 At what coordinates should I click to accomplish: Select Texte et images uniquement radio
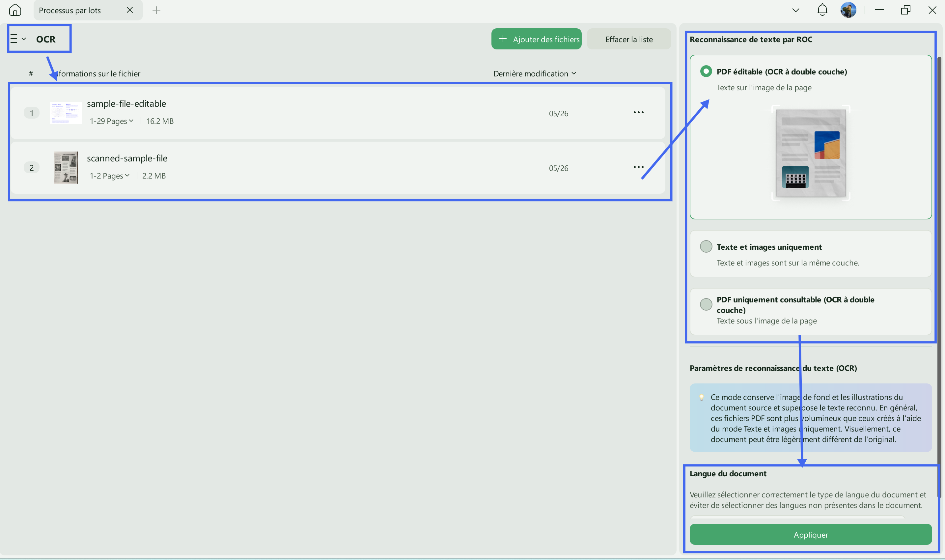click(x=706, y=246)
